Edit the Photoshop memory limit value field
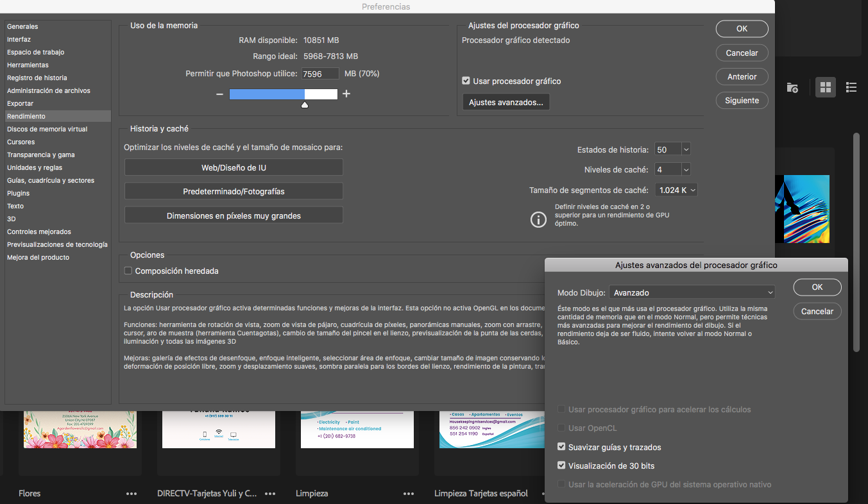 click(x=319, y=73)
